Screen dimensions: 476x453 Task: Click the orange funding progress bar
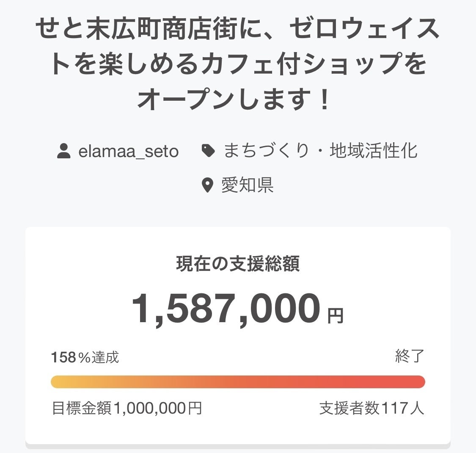pos(238,381)
